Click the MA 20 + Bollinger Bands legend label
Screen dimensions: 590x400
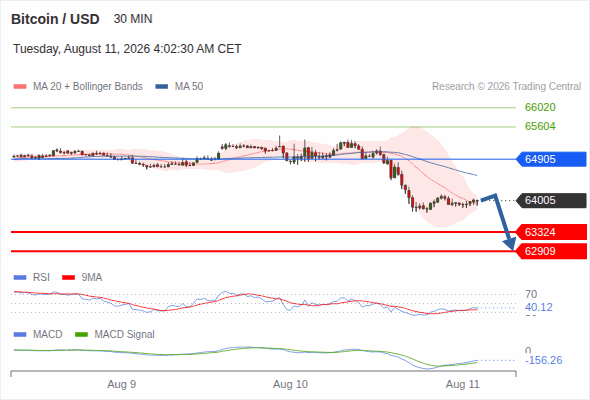click(88, 87)
